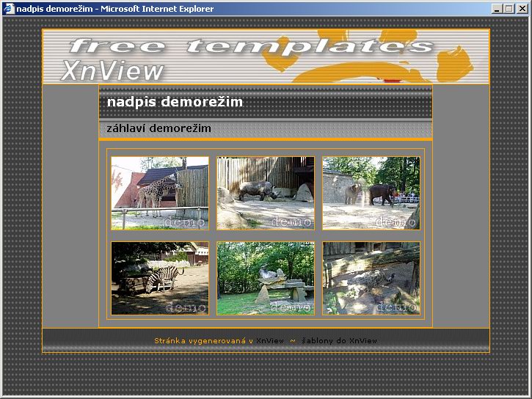Minimize the Internet Explorer window
The image size is (532, 399).
click(497, 9)
